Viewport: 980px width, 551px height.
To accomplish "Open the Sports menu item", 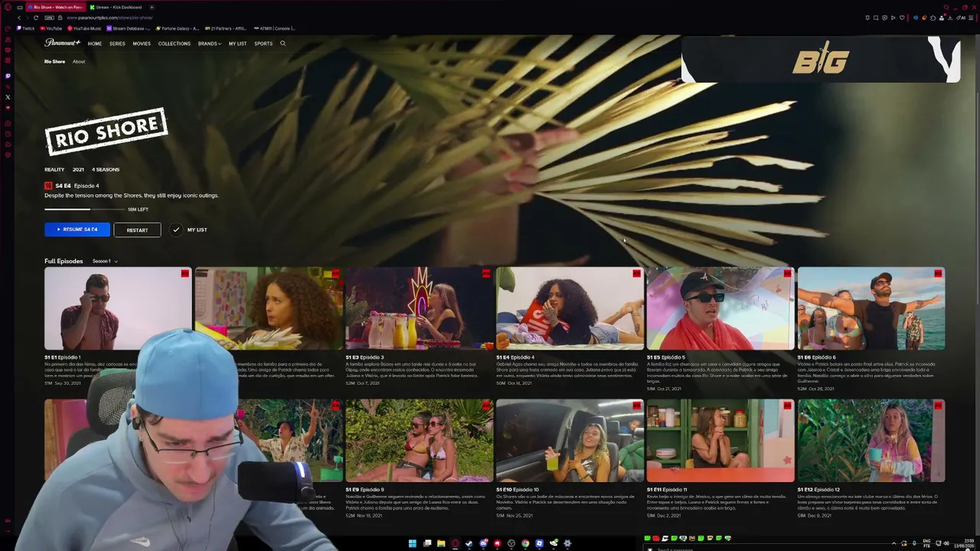I will point(263,44).
